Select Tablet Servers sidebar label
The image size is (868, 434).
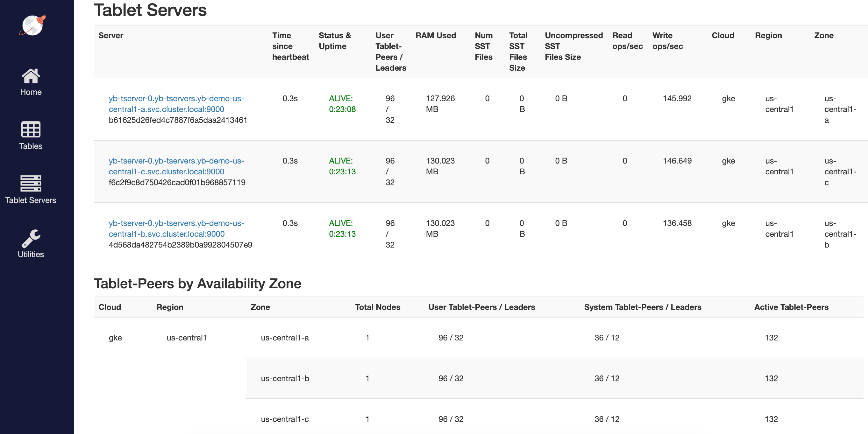[31, 200]
